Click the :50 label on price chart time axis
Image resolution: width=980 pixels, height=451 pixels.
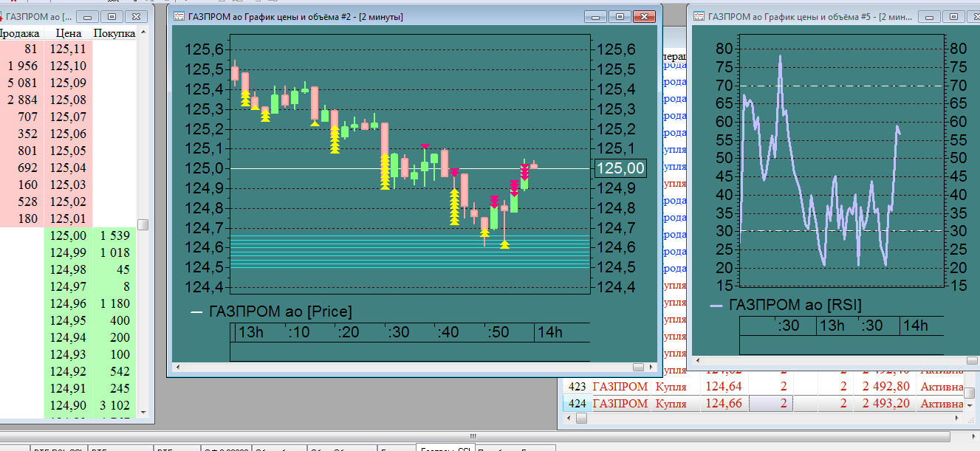click(498, 332)
